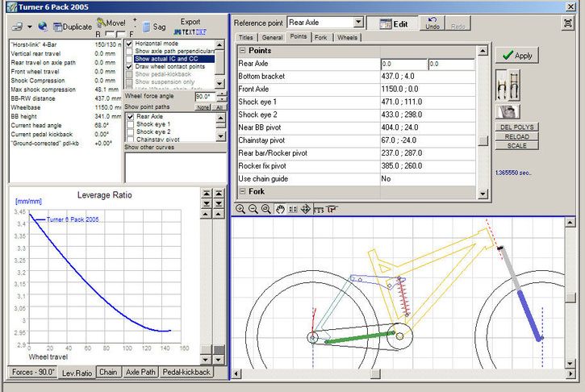Switch to the General tab

pos(272,37)
